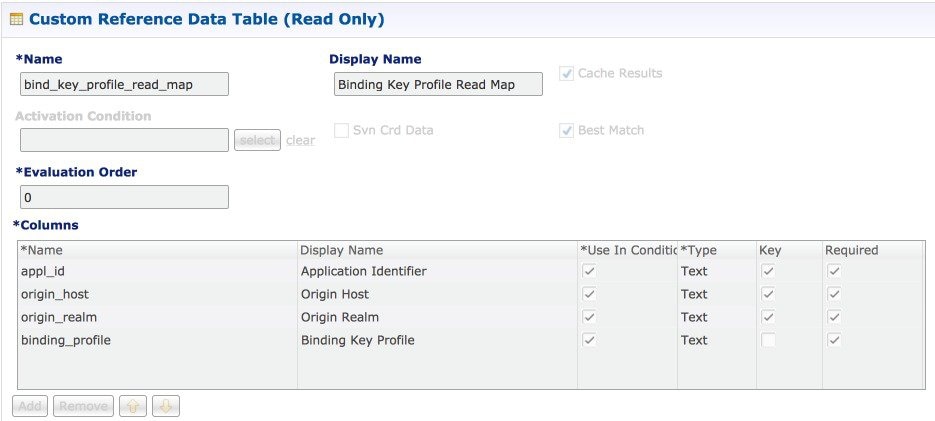The image size is (935, 421).
Task: Toggle the Best Match checkbox
Action: pos(566,131)
